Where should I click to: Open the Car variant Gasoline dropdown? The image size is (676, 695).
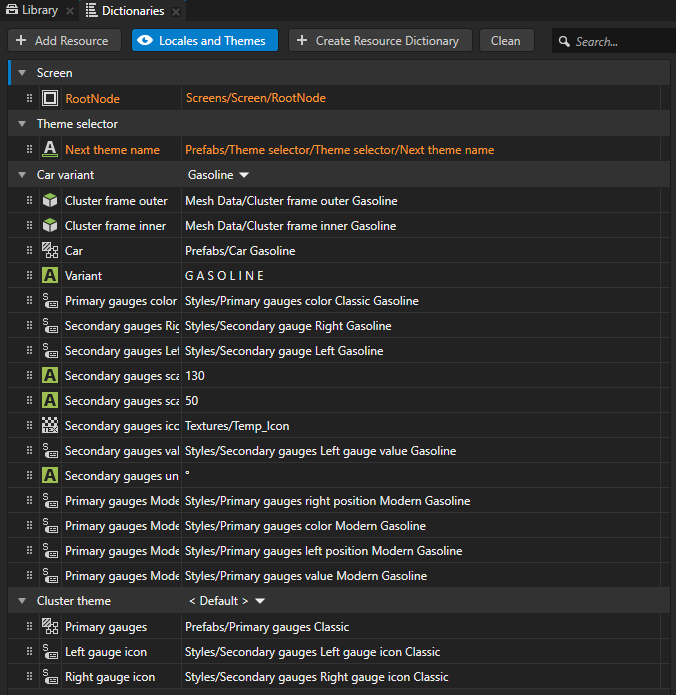(x=218, y=175)
